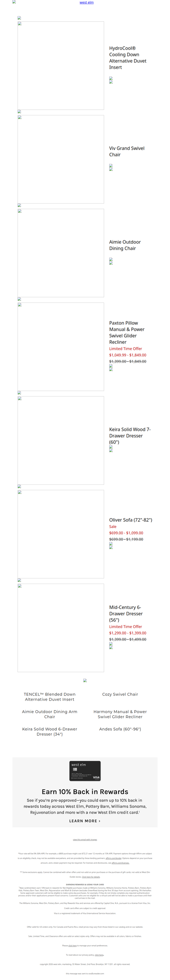
Task: Click the Mid-Century 6-Drawer Dresser (56") title
Action: pyautogui.click(x=126, y=614)
